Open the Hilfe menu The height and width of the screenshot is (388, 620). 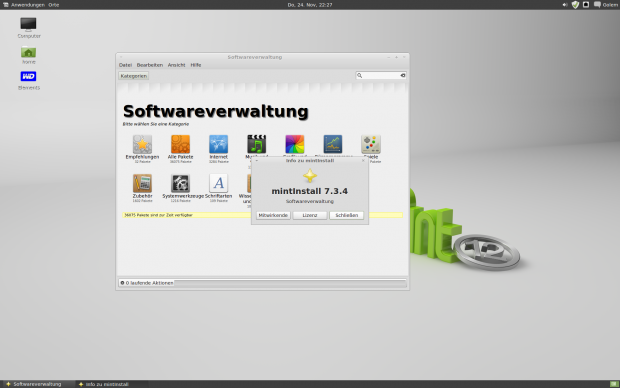(196, 65)
